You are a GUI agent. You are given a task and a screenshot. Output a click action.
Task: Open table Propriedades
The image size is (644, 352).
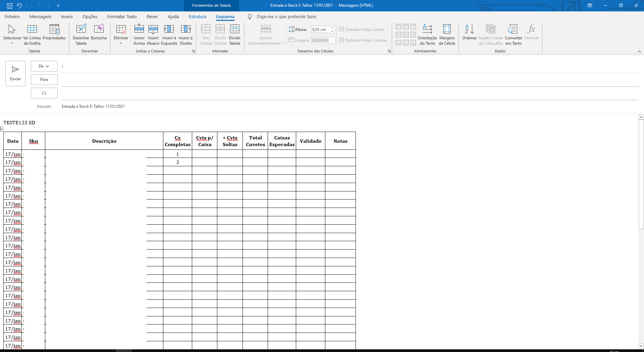coord(54,33)
